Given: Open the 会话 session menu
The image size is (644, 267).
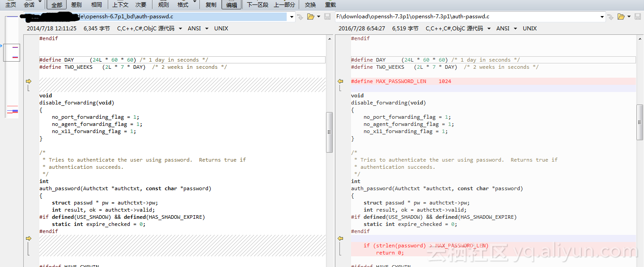Looking at the screenshot, I should 29,4.
